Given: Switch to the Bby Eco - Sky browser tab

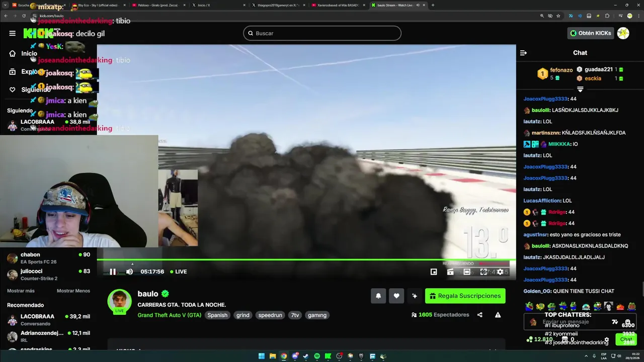Looking at the screenshot, I should coord(98,5).
